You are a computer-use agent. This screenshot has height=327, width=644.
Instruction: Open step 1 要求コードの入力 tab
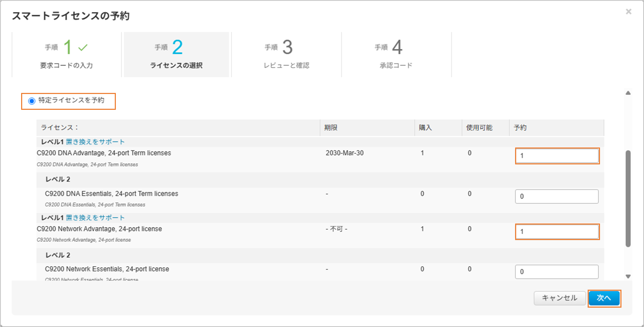(67, 55)
